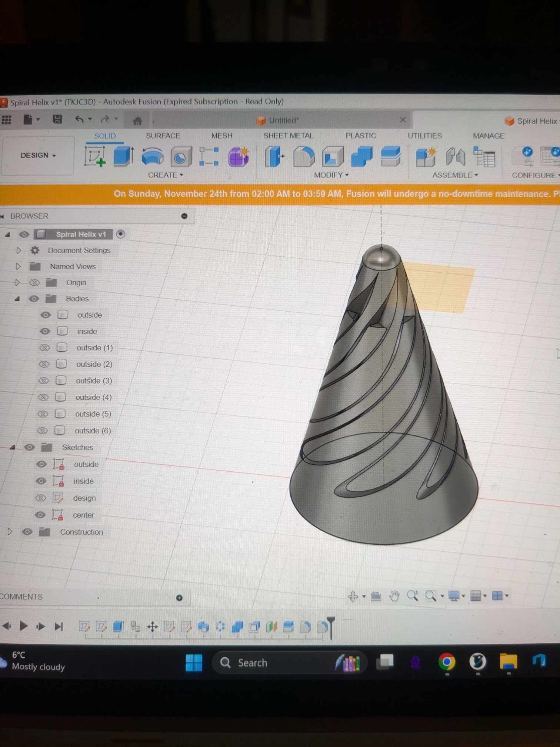Screen dimensions: 560x747
Task: Open the MODIFY dropdown menu
Action: pos(331,175)
